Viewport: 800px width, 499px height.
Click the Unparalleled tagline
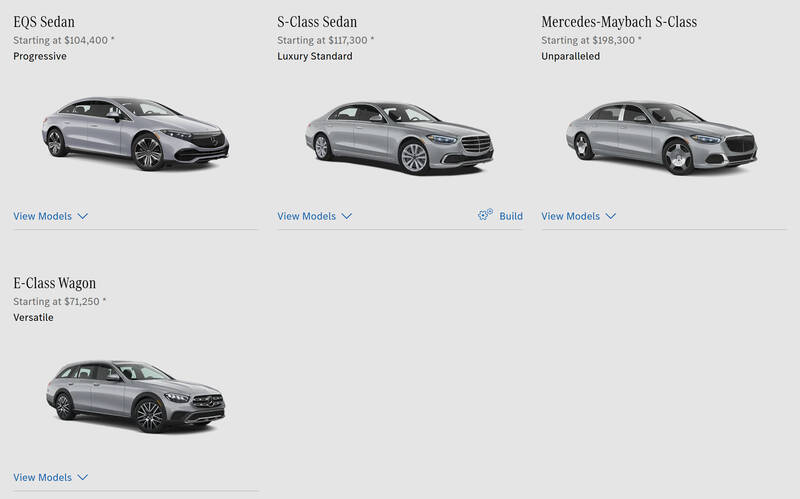click(x=570, y=56)
